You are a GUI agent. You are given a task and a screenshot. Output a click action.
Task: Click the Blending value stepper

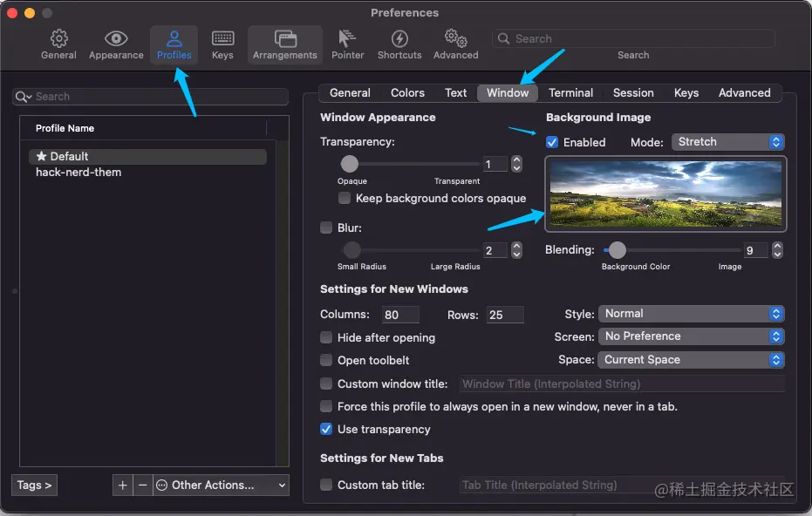(777, 250)
